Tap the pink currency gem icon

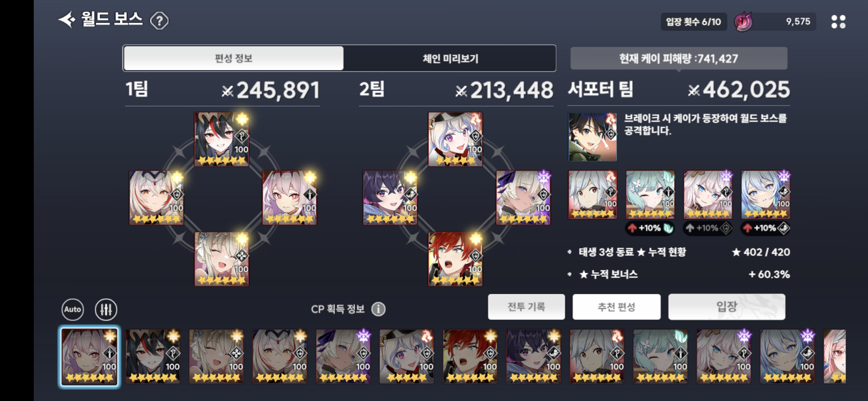(x=743, y=22)
